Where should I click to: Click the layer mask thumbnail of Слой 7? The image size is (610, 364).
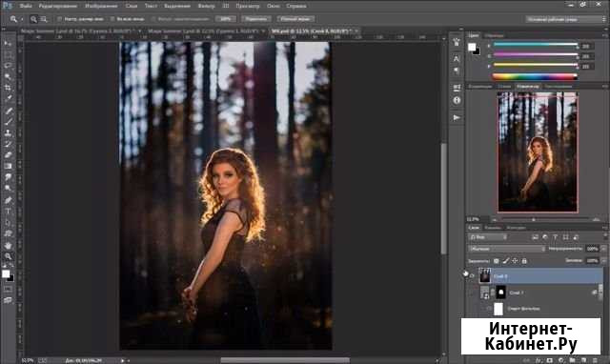coord(501,293)
